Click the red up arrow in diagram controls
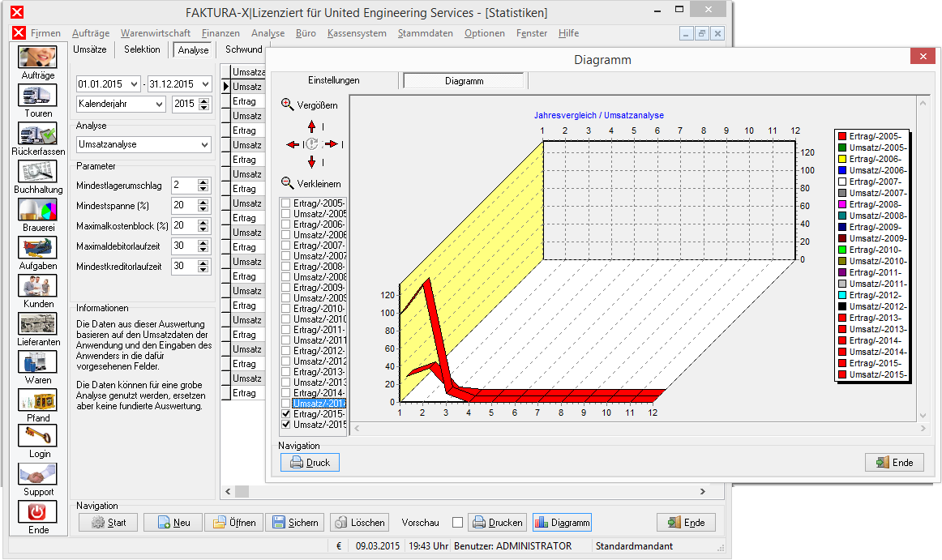The width and height of the screenshot is (942, 560). 311,126
